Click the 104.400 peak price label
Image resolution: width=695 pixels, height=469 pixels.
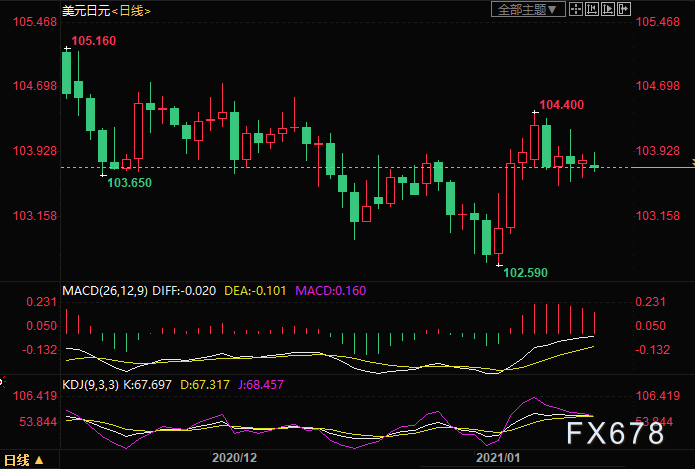click(x=561, y=104)
